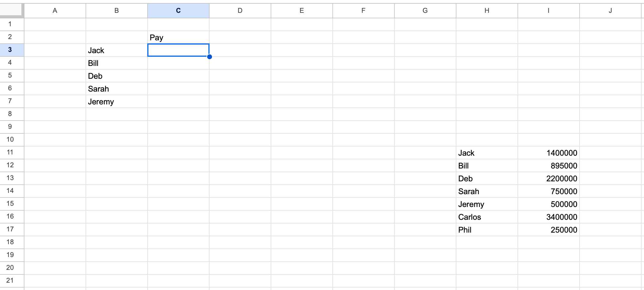Select the cell containing 'Carlos'

(x=487, y=217)
